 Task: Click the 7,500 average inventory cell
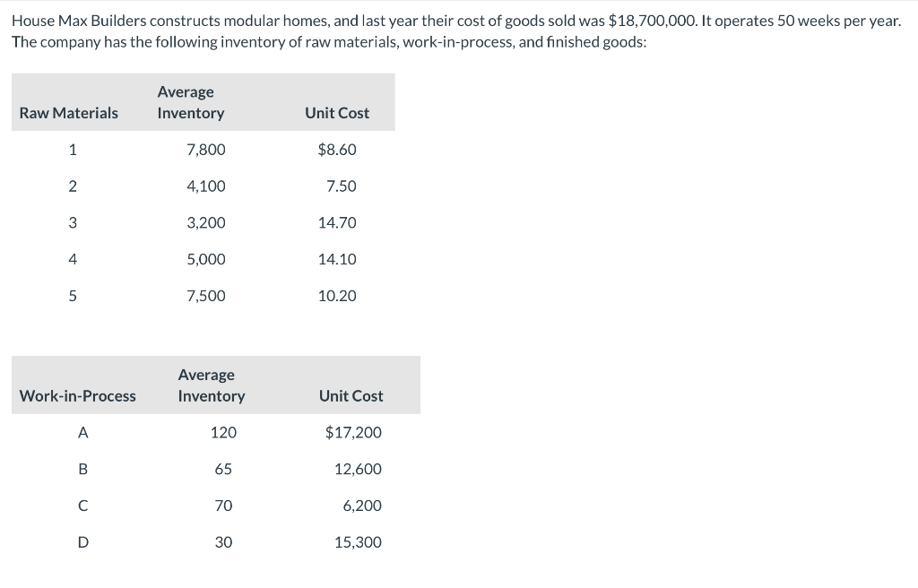click(206, 296)
